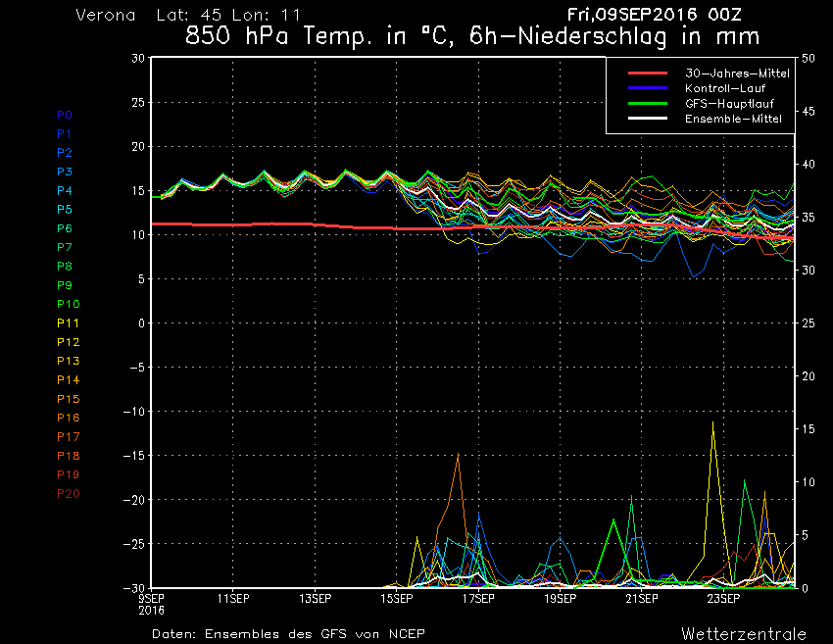Select the "30-Jahres-Mittel" legend label

coord(737,74)
